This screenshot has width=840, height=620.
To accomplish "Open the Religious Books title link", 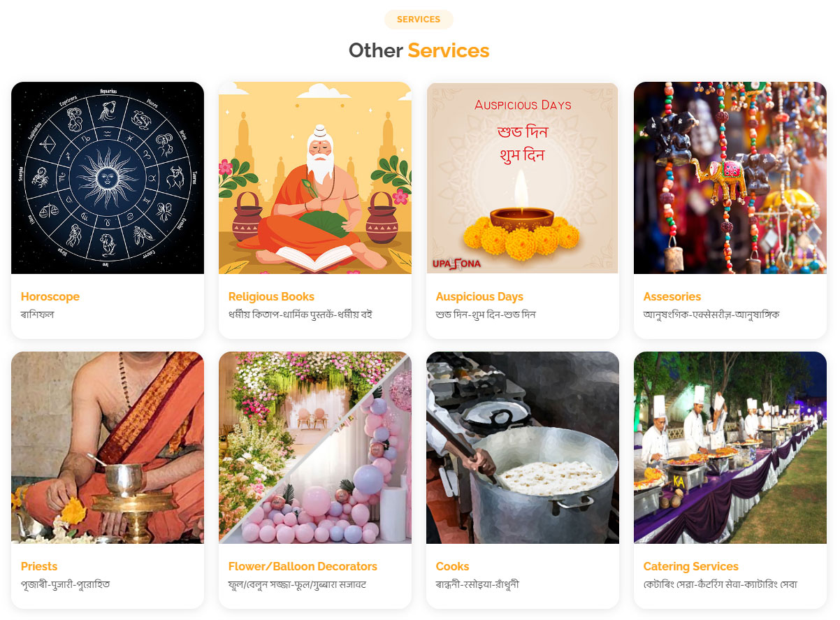I will 271,296.
